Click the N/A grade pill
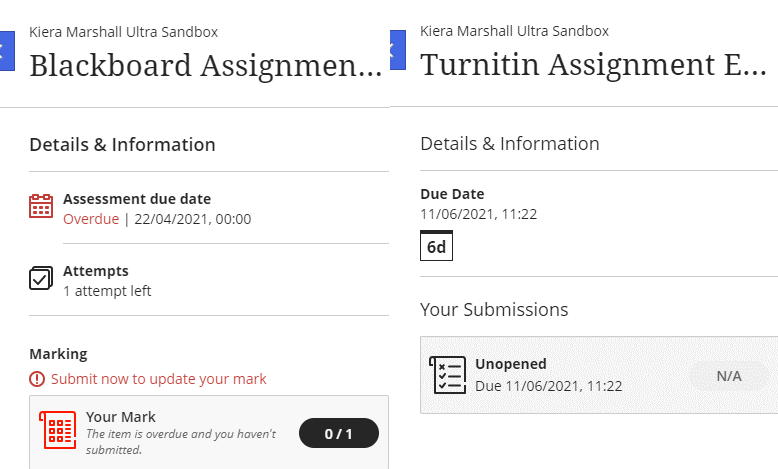Viewport: 778px width, 469px height. 729,376
